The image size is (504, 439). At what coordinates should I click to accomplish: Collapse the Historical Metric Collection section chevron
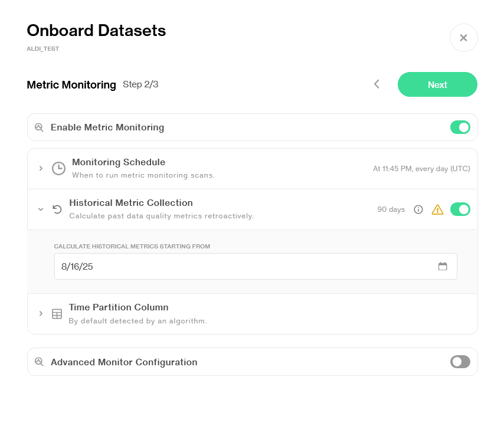click(41, 209)
